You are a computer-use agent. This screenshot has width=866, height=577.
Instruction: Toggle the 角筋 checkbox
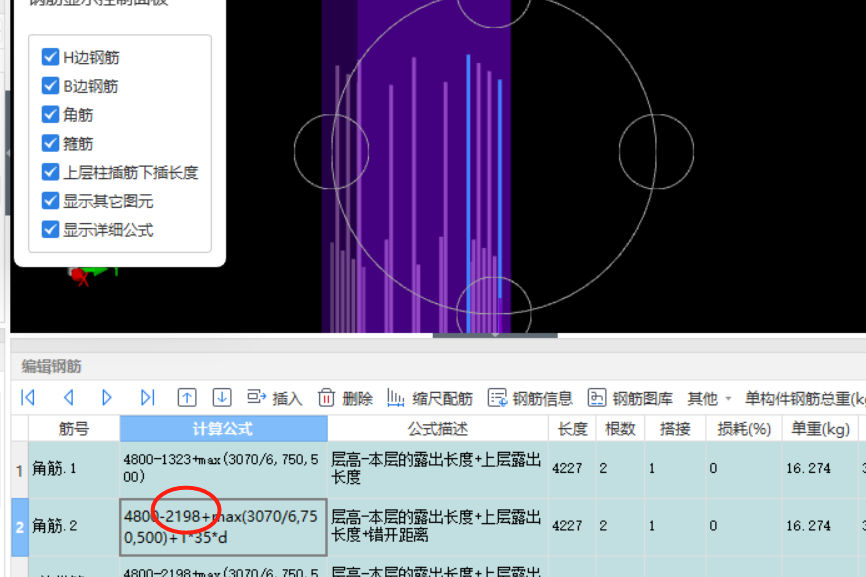tap(50, 114)
